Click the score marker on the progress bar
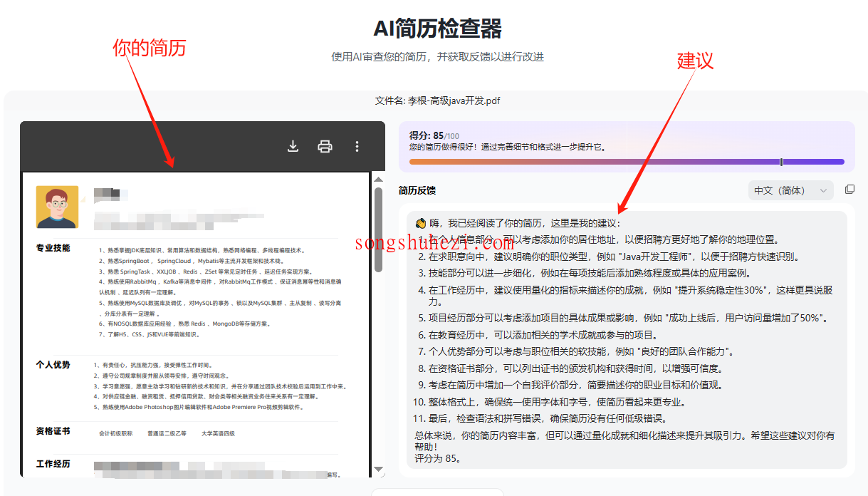This screenshot has height=496, width=868. click(781, 162)
